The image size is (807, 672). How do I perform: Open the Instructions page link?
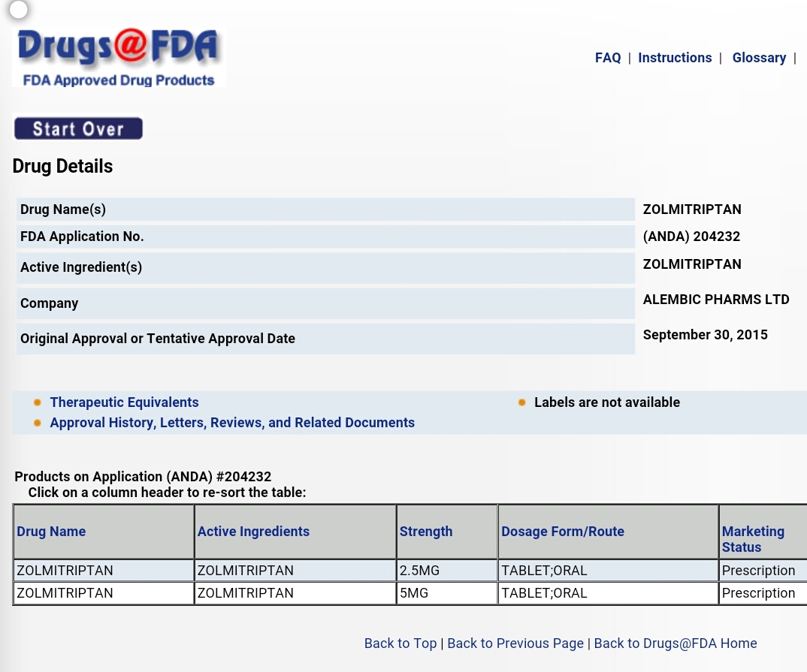(674, 58)
